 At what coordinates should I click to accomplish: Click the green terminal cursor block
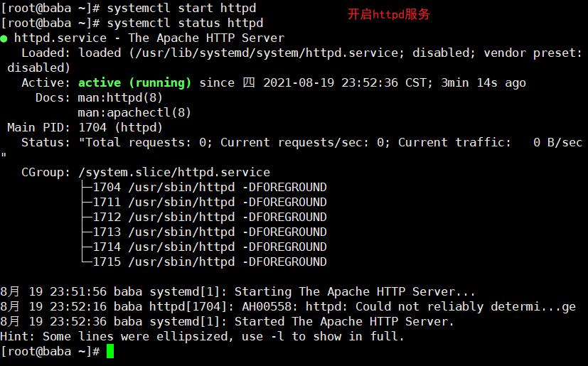tap(110, 351)
